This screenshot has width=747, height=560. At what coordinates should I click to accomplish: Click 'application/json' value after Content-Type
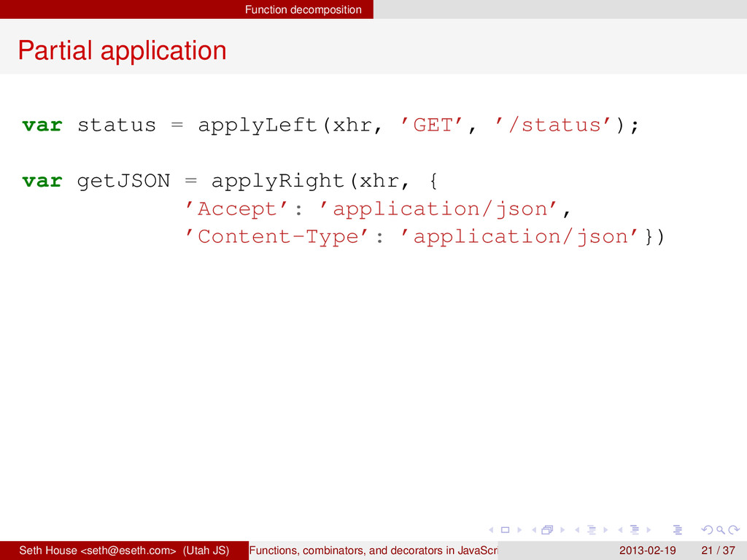[519, 237]
